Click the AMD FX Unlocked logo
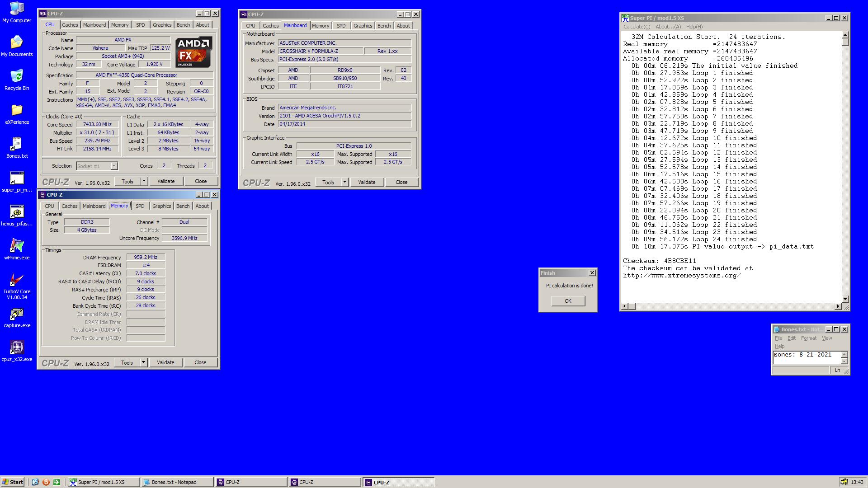The height and width of the screenshot is (488, 868). [x=193, y=52]
